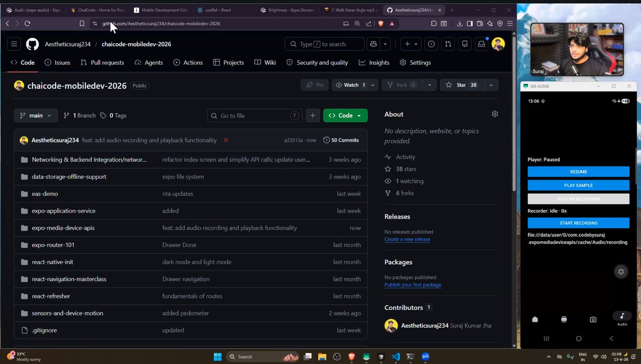The width and height of the screenshot is (641, 364).
Task: Expand the Star lists dropdown arrow
Action: pyautogui.click(x=490, y=85)
